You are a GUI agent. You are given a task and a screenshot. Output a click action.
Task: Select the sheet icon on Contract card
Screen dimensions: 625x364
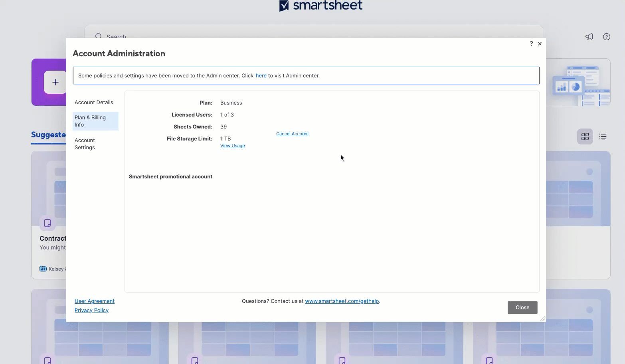click(47, 223)
